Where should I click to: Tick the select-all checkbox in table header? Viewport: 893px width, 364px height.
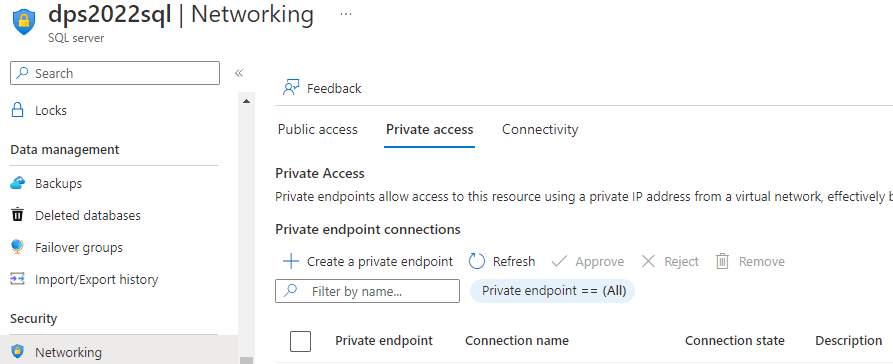click(300, 341)
